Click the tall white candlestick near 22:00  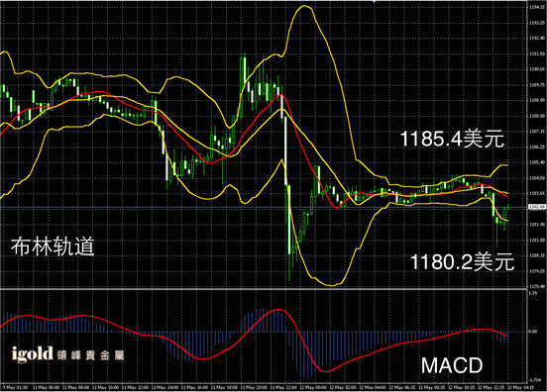285,150
